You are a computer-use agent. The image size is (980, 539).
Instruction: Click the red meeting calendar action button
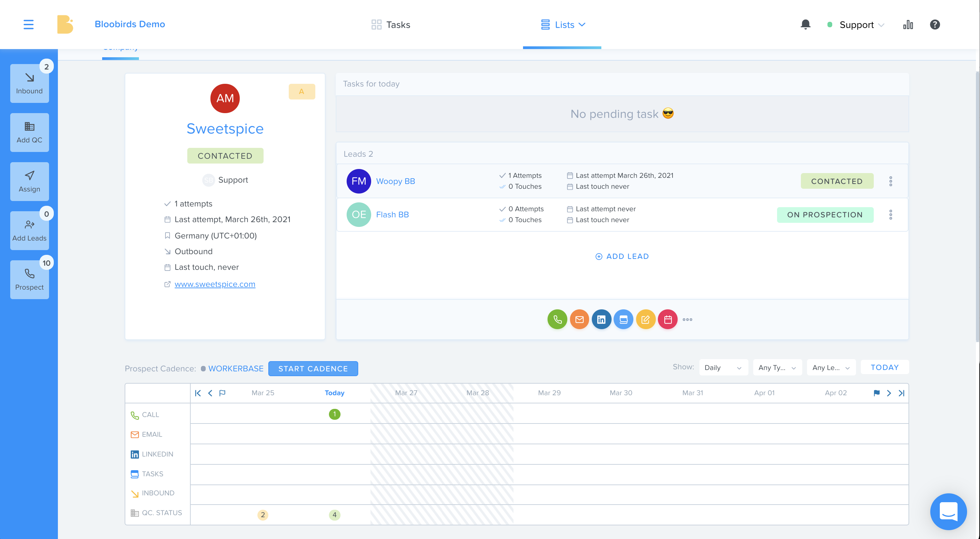[x=668, y=319]
